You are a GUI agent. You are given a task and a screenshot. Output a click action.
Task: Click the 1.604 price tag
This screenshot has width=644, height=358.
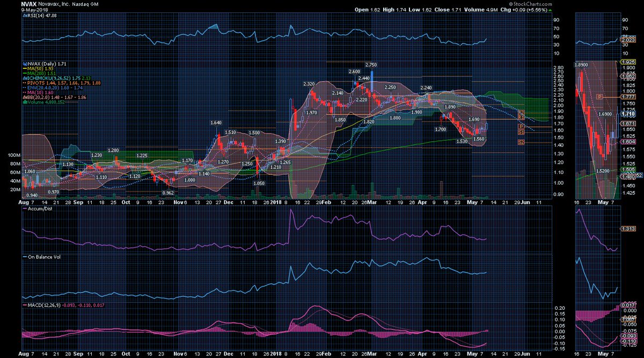(628, 142)
